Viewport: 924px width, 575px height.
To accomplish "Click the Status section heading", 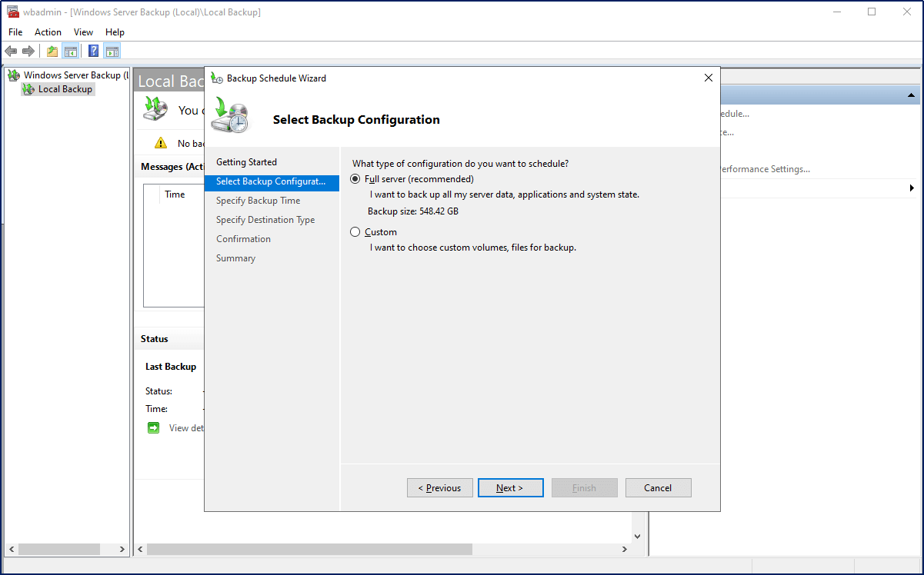I will (155, 339).
